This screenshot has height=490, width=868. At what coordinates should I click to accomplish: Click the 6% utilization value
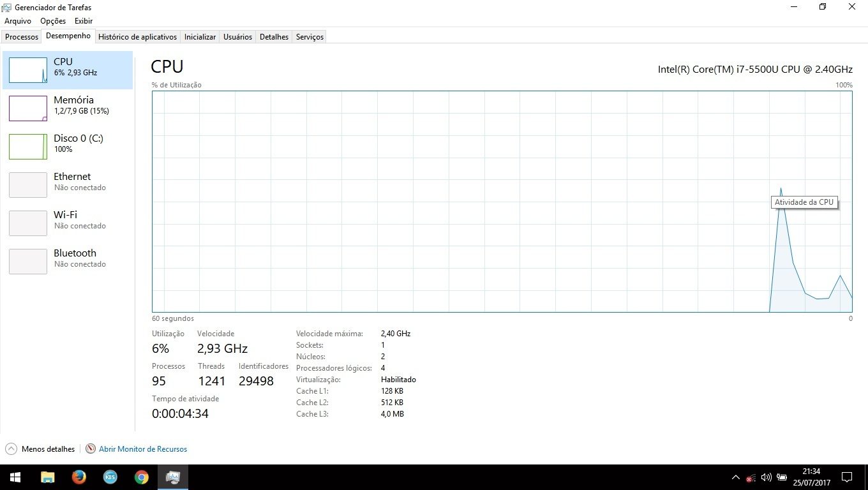click(x=160, y=348)
